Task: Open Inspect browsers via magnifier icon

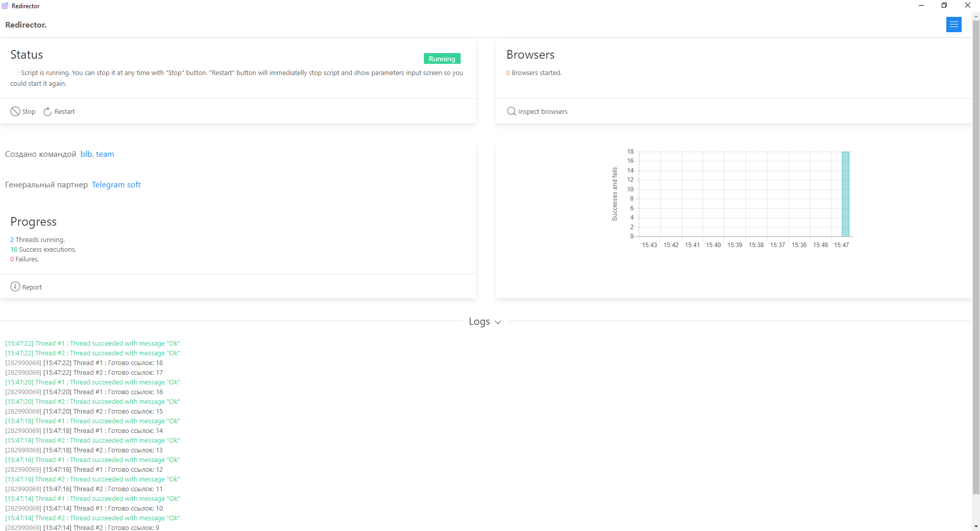Action: coord(511,111)
